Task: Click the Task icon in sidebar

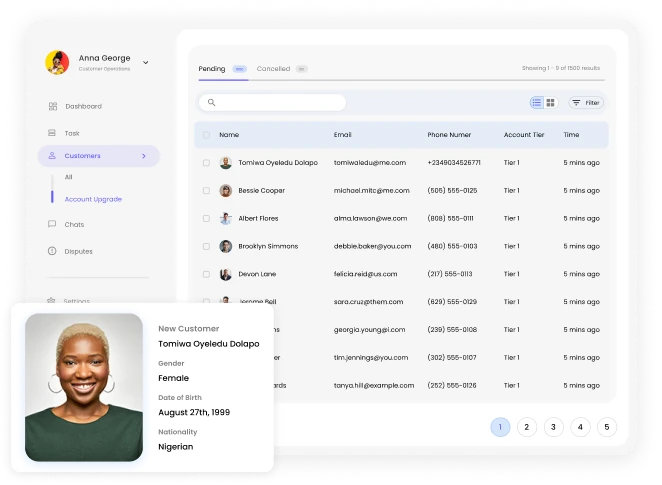Action: [53, 133]
